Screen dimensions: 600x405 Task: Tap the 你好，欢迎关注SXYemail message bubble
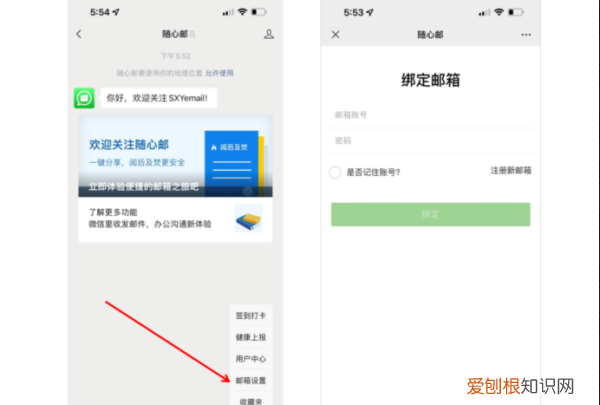click(158, 98)
